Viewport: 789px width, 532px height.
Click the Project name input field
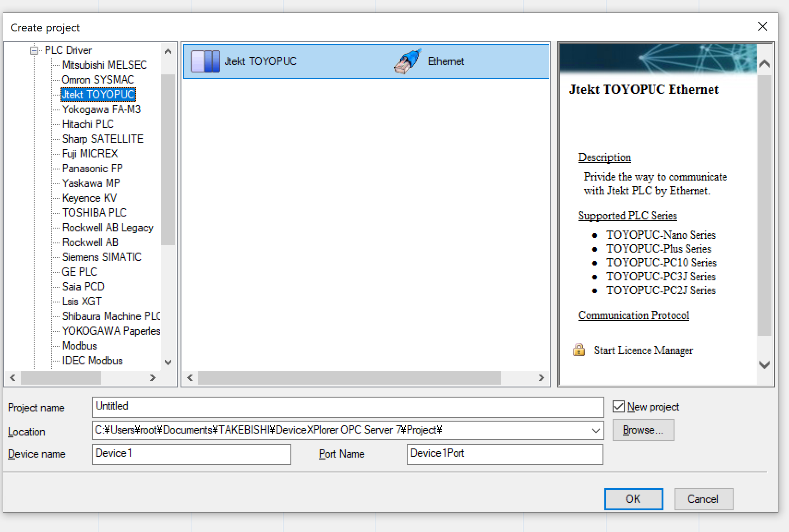(348, 407)
